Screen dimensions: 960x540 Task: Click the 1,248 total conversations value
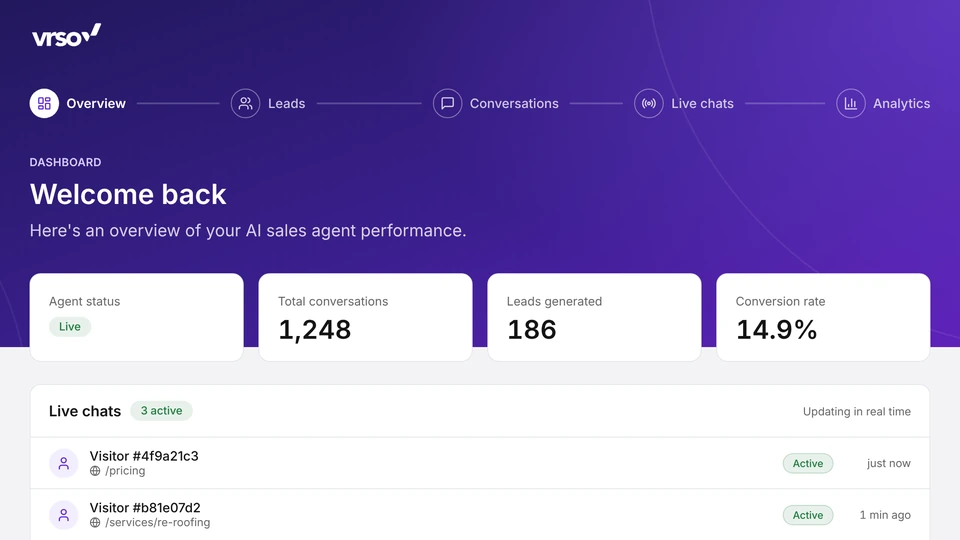click(x=315, y=329)
